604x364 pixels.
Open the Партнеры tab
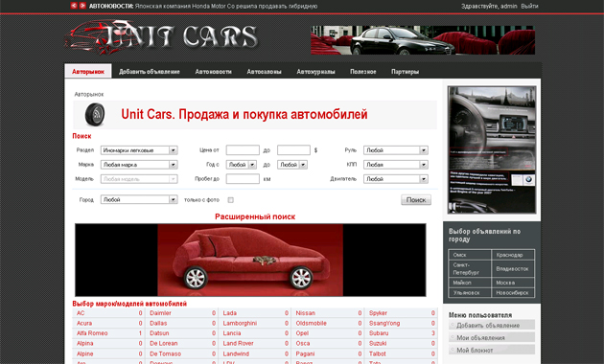(405, 72)
